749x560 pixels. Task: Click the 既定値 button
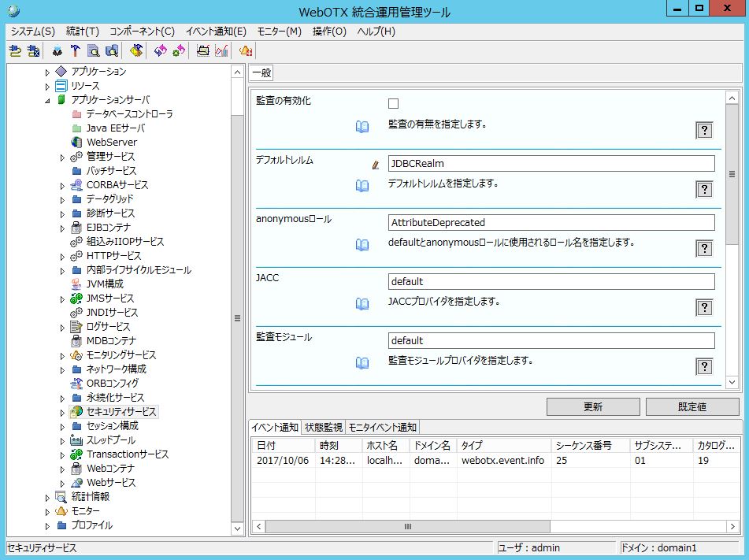pyautogui.click(x=692, y=407)
